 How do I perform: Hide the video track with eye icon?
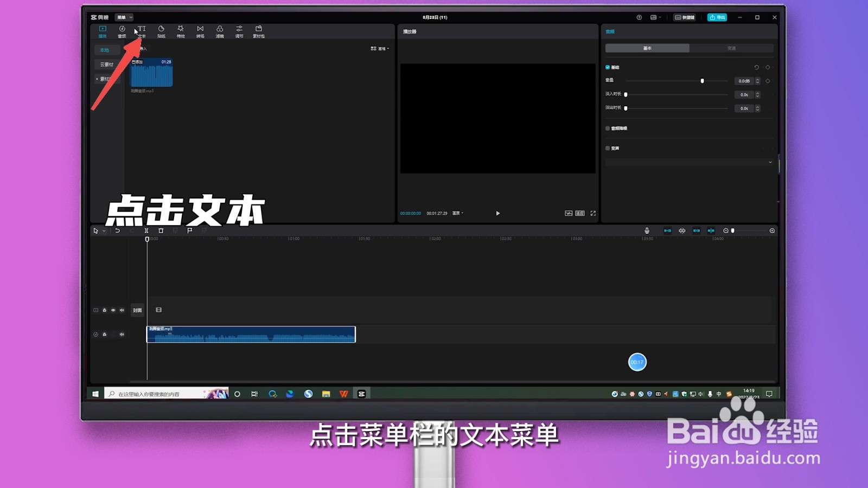coord(113,310)
